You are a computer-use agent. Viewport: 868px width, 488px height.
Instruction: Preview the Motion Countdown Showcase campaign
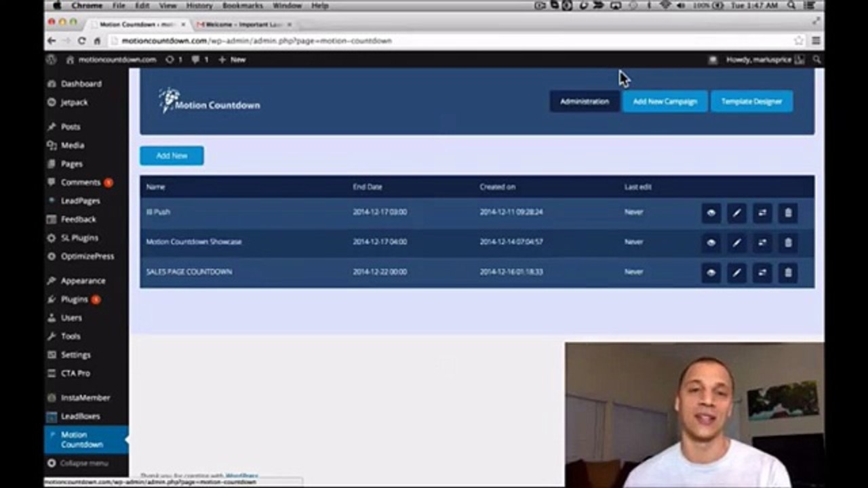(711, 243)
